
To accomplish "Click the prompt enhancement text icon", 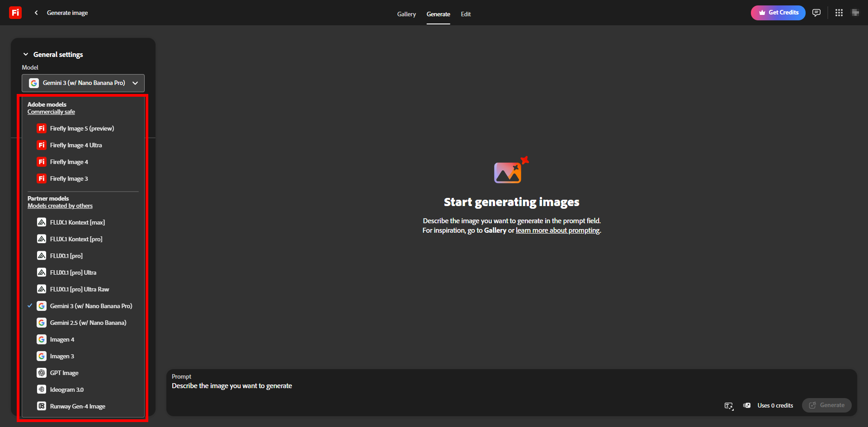I will [729, 406].
